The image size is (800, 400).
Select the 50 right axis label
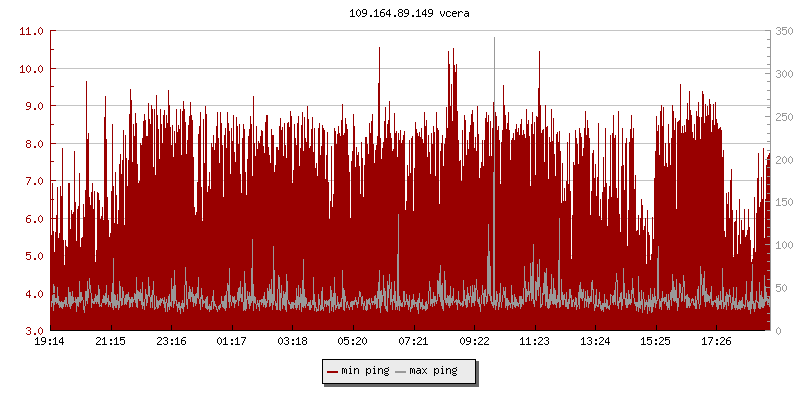click(780, 288)
